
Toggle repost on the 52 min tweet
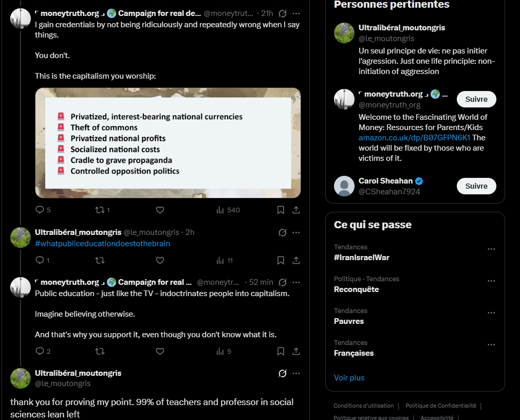click(x=100, y=351)
